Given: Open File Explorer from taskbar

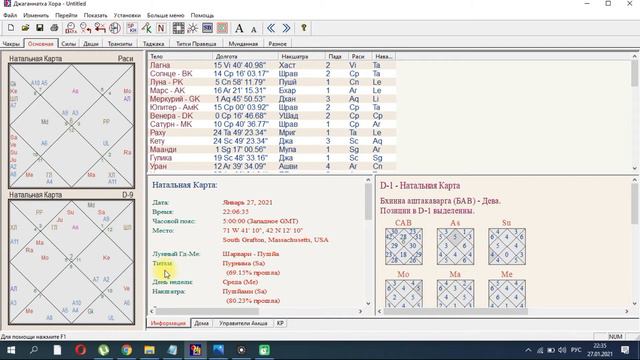Looking at the screenshot, I should click(149, 350).
